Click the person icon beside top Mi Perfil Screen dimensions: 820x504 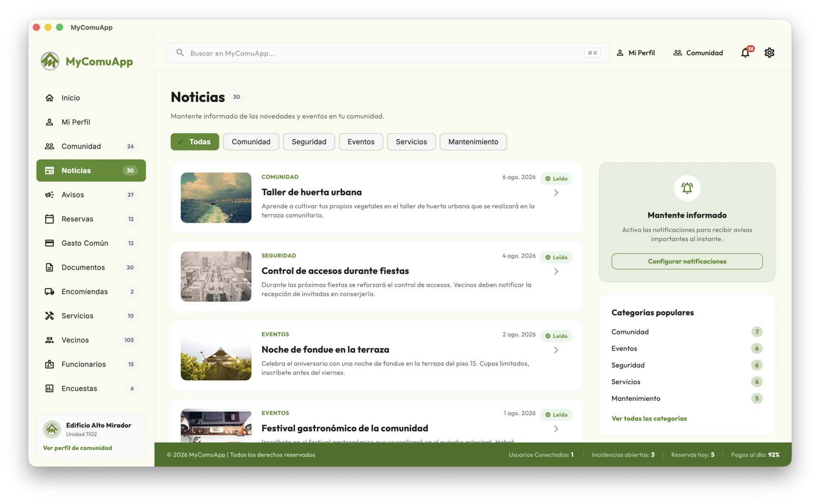pos(620,53)
